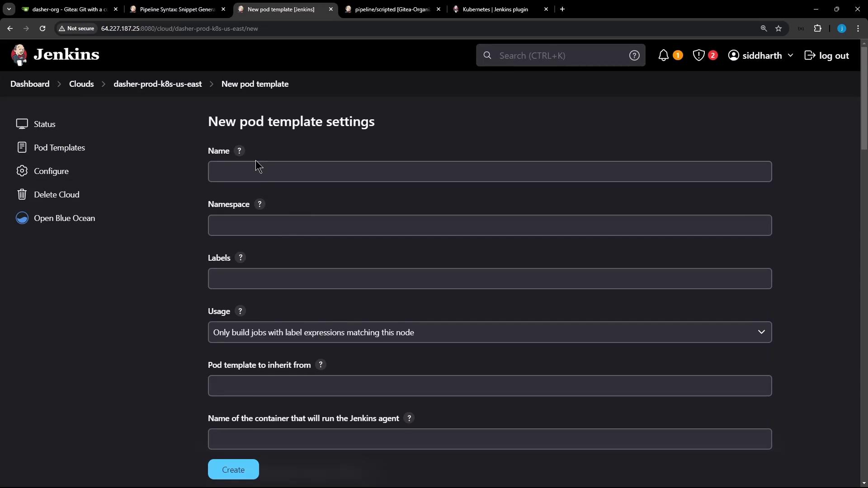This screenshot has height=488, width=868.
Task: Open Pod Templates sidebar link
Action: click(59, 148)
